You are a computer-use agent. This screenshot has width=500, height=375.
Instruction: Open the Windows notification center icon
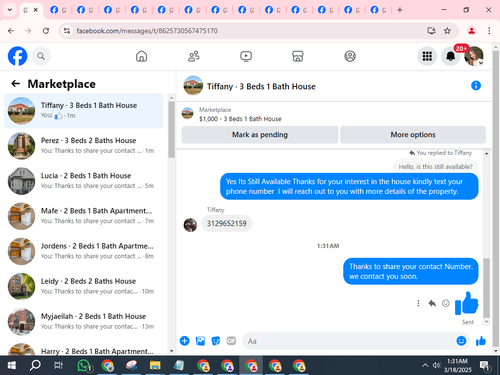pos(485,366)
